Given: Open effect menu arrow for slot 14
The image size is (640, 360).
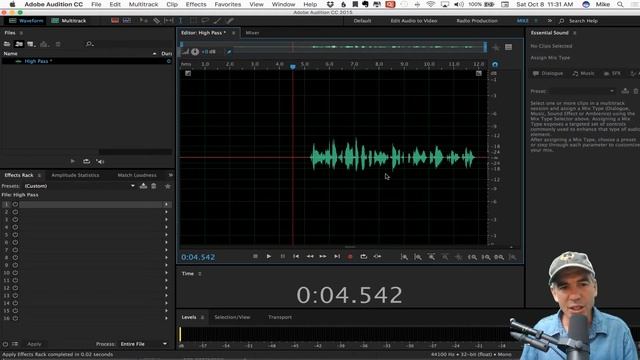Looking at the screenshot, I should pyautogui.click(x=166, y=303).
